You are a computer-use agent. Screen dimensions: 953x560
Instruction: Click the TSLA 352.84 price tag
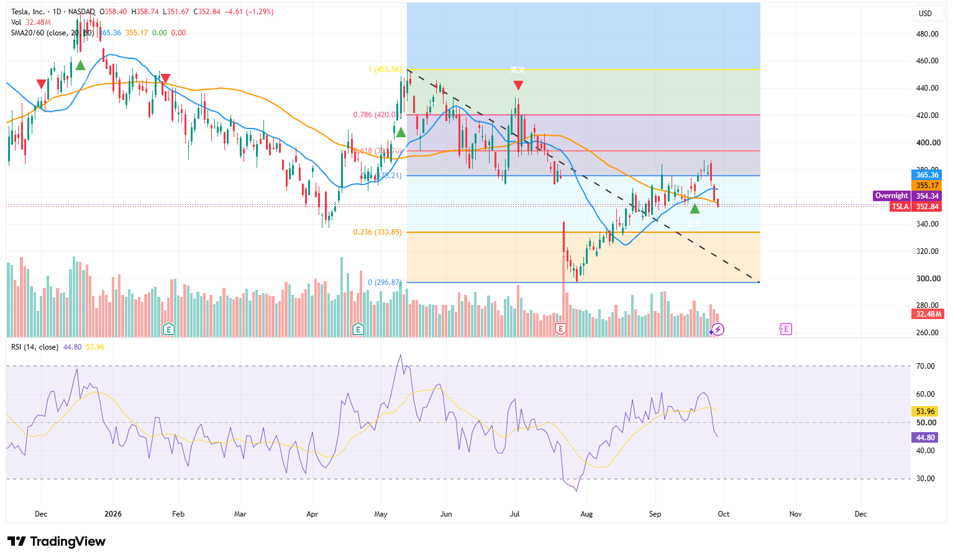point(916,207)
